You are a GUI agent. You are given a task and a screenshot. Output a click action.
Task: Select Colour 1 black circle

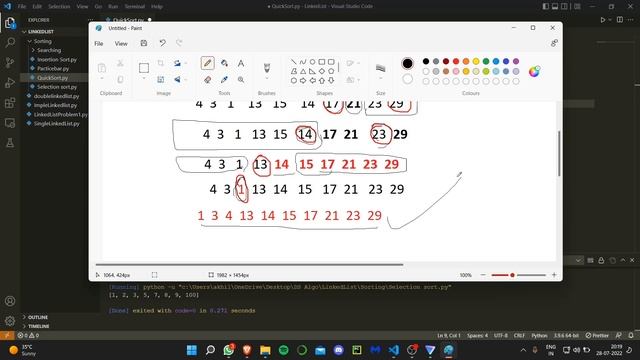(407, 63)
